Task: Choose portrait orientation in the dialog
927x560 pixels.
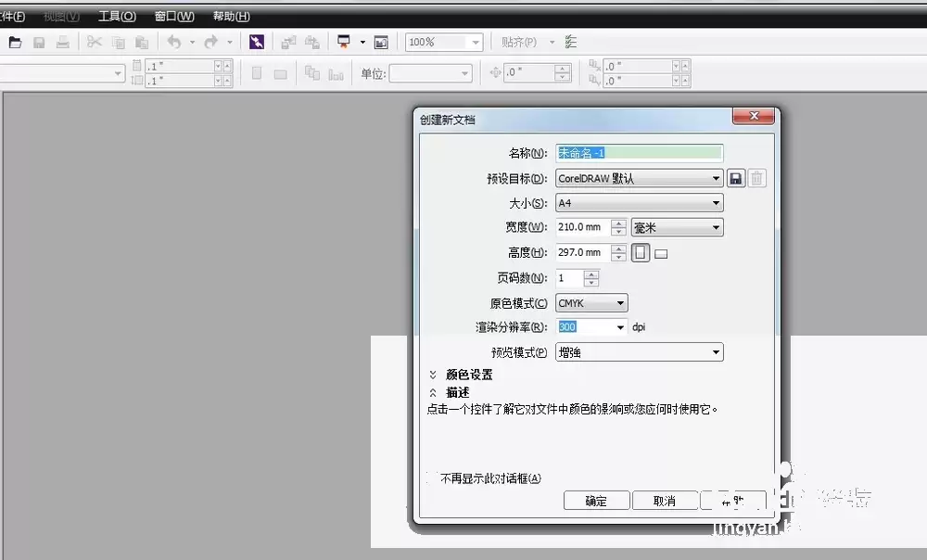Action: click(641, 253)
